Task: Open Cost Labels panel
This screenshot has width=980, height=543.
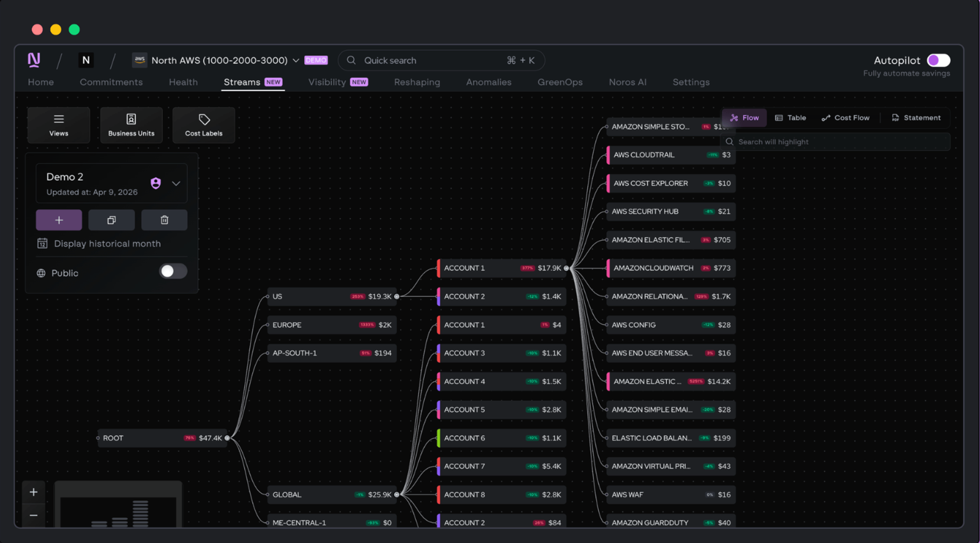Action: click(x=204, y=125)
